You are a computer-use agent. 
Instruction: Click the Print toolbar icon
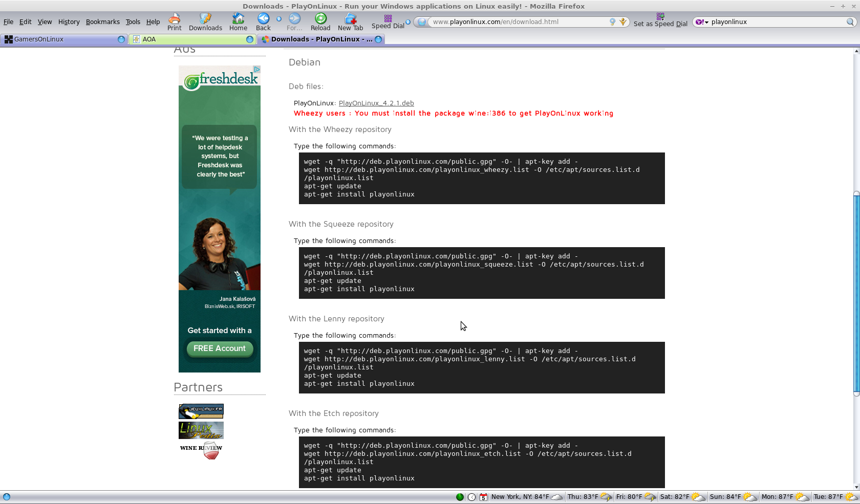(174, 22)
